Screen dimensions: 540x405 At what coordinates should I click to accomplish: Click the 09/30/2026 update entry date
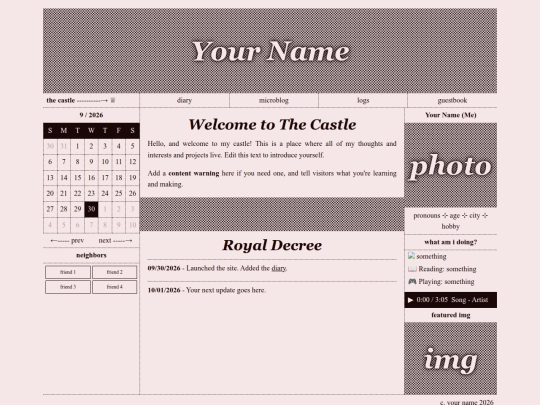pos(164,268)
